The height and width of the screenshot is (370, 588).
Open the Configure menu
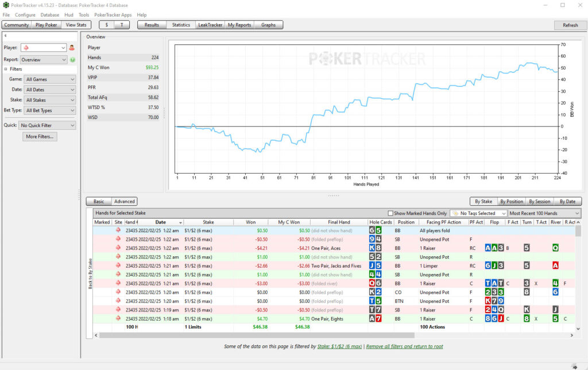coord(25,15)
